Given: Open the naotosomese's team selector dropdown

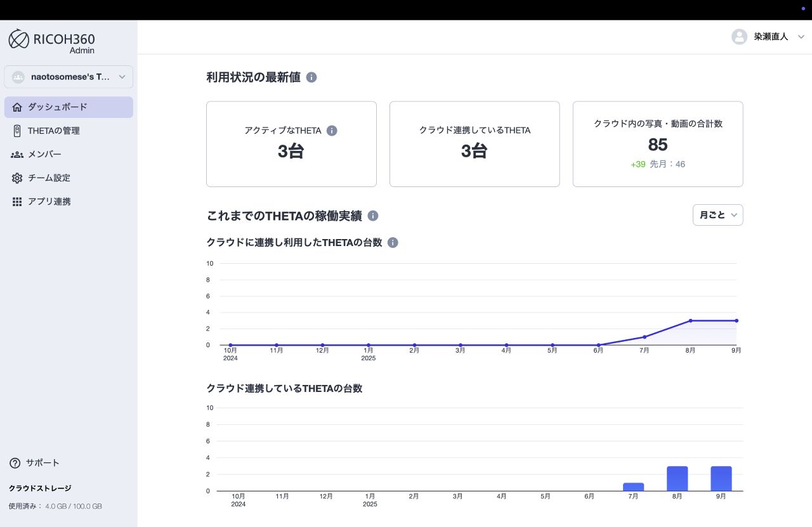Looking at the screenshot, I should [69, 77].
